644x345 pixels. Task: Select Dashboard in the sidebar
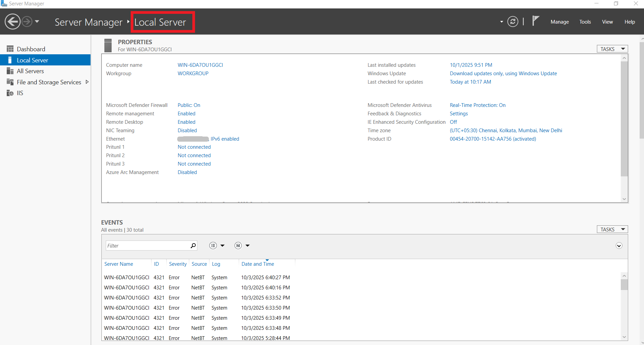coord(31,49)
